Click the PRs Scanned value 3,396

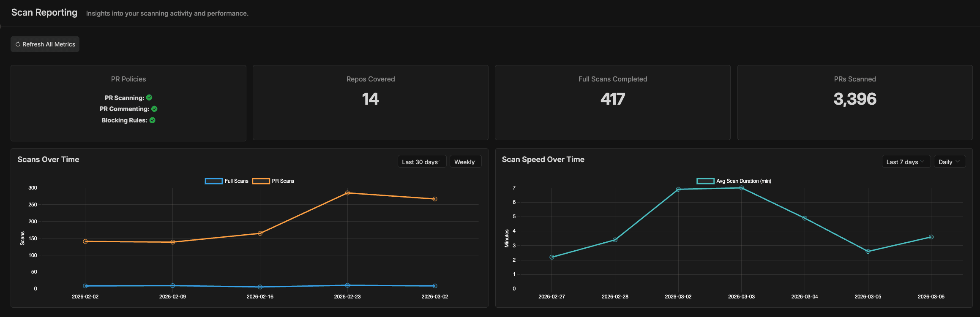point(854,99)
